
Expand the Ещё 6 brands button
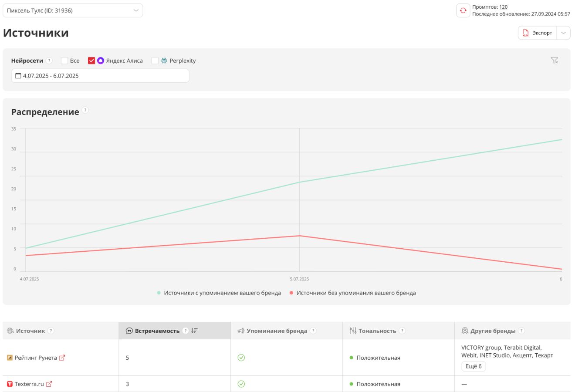[x=474, y=366]
